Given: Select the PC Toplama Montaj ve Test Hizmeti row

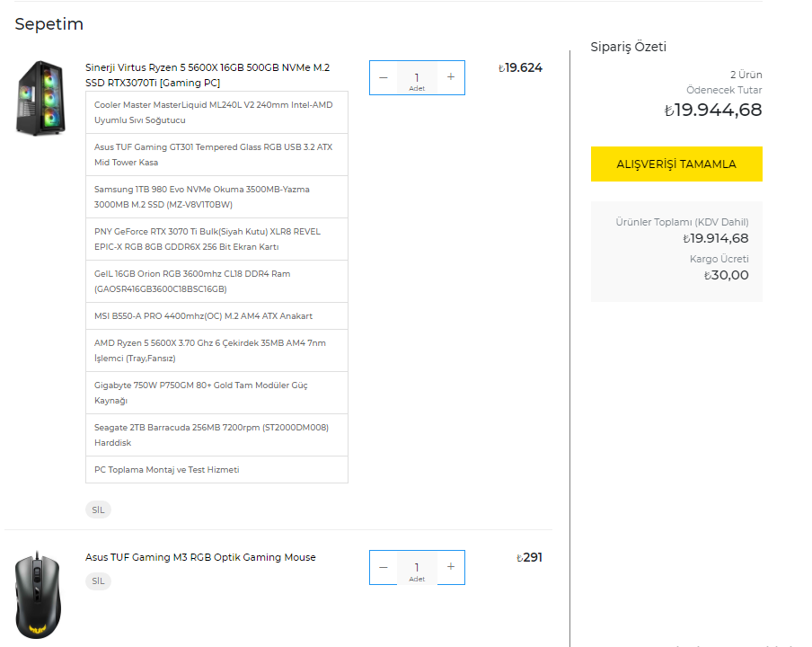Looking at the screenshot, I should (x=216, y=469).
